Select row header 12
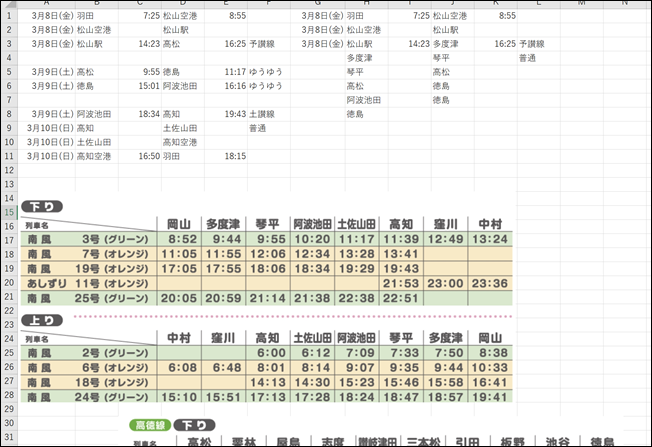This screenshot has width=652, height=447. point(9,170)
